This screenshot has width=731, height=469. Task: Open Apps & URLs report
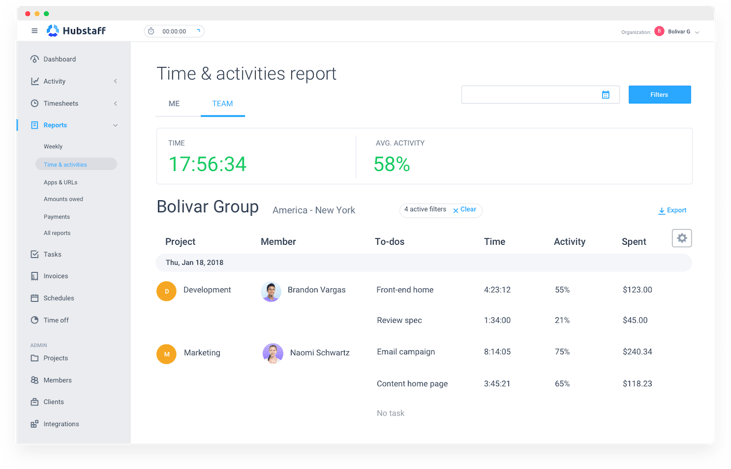(61, 182)
